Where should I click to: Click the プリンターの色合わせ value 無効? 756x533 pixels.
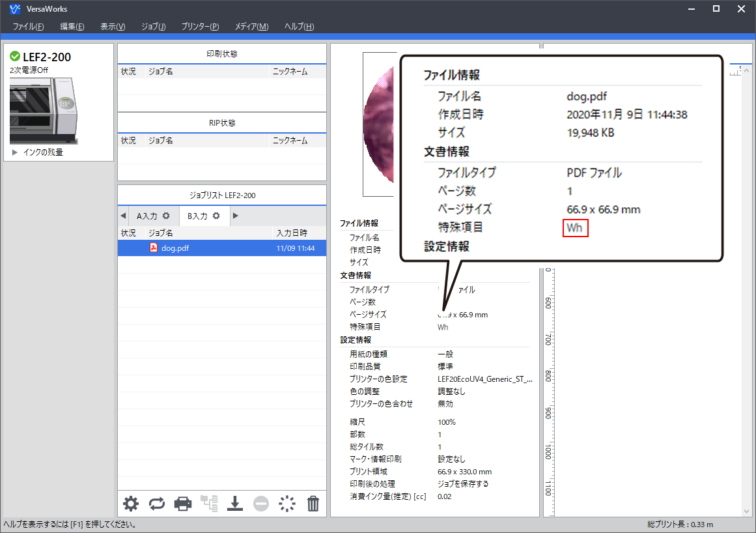tap(445, 404)
